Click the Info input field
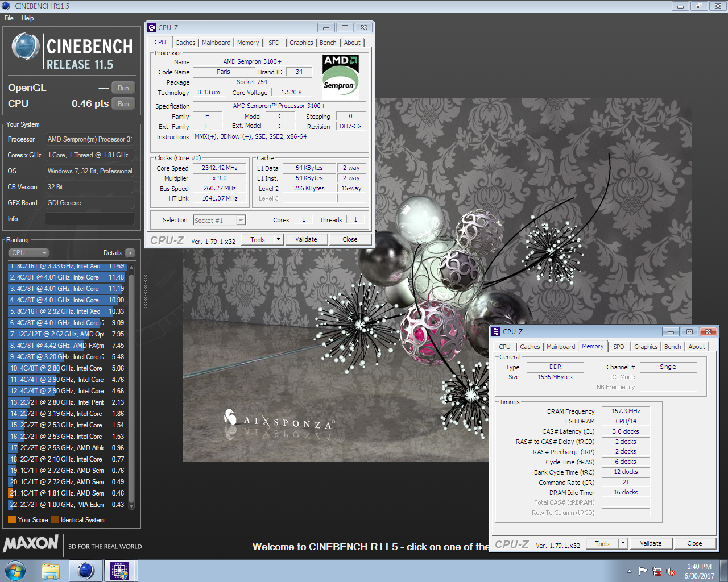728x582 pixels. pyautogui.click(x=90, y=219)
